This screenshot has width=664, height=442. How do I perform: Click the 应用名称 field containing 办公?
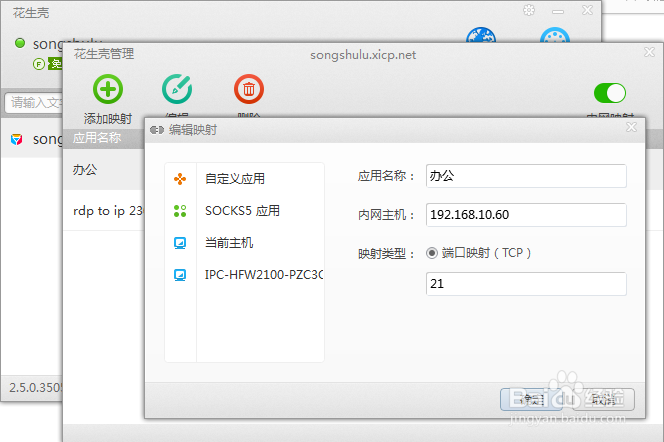point(526,176)
